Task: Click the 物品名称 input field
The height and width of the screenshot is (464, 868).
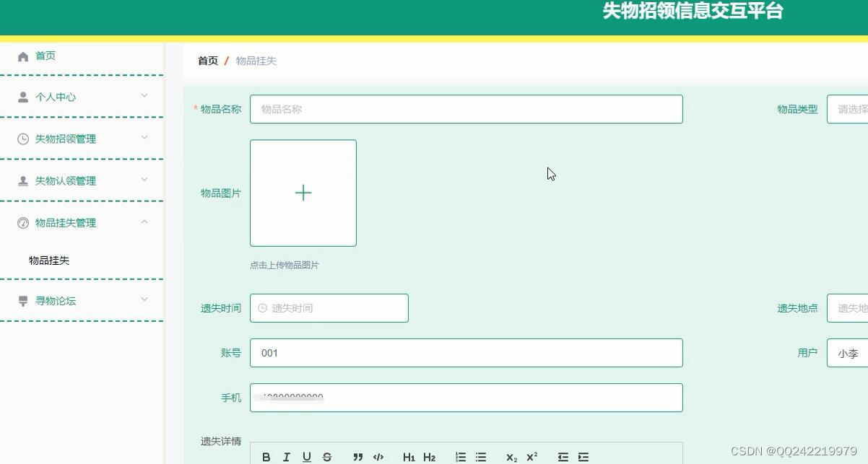Action: coord(466,109)
